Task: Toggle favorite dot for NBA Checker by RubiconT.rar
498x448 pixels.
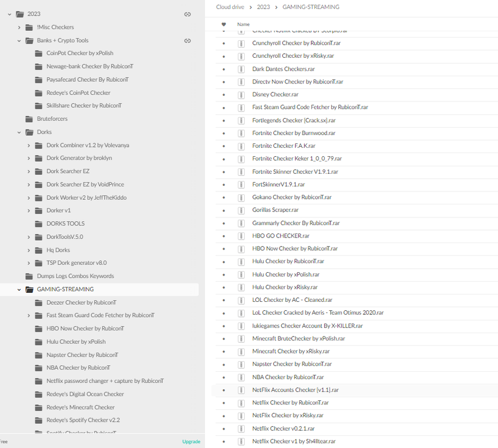Action: pyautogui.click(x=224, y=377)
